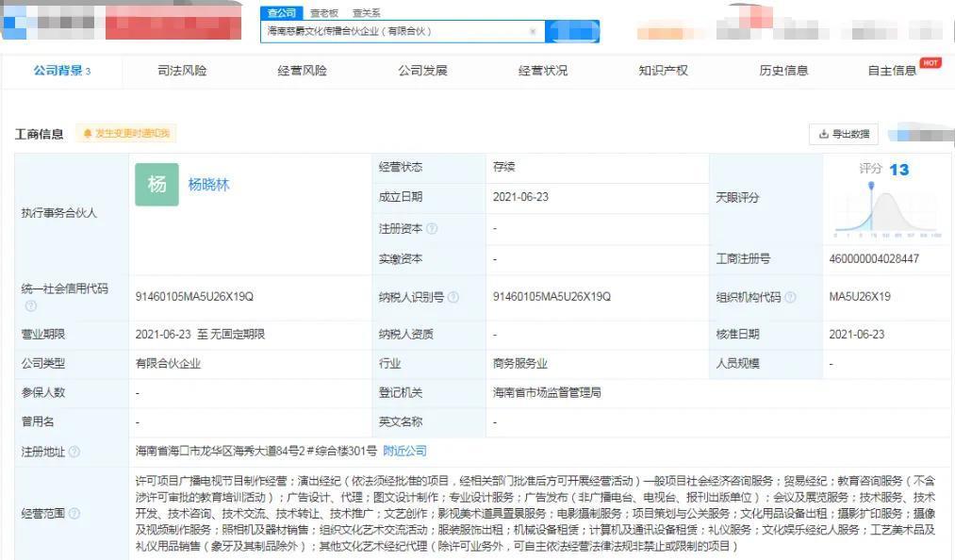This screenshot has width=955, height=560.
Task: Click the 发生变更时通知我 notification button
Action: [x=126, y=134]
